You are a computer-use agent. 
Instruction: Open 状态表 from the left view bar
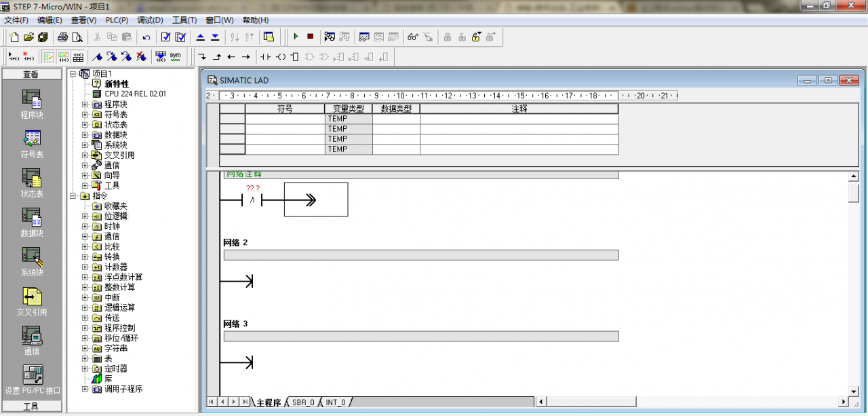click(x=31, y=183)
